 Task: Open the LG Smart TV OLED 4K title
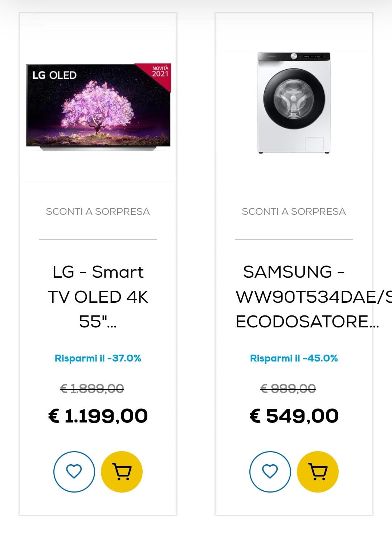98,297
